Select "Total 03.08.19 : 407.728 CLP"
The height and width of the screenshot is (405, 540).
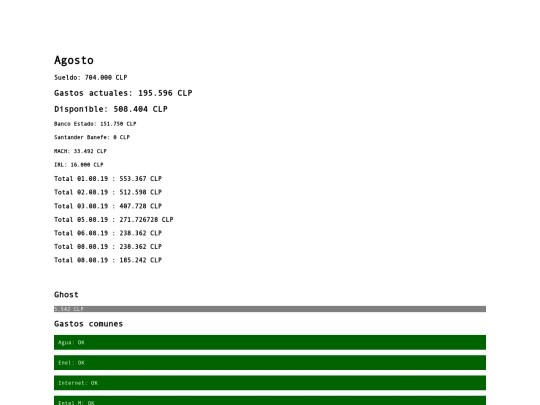tap(108, 206)
